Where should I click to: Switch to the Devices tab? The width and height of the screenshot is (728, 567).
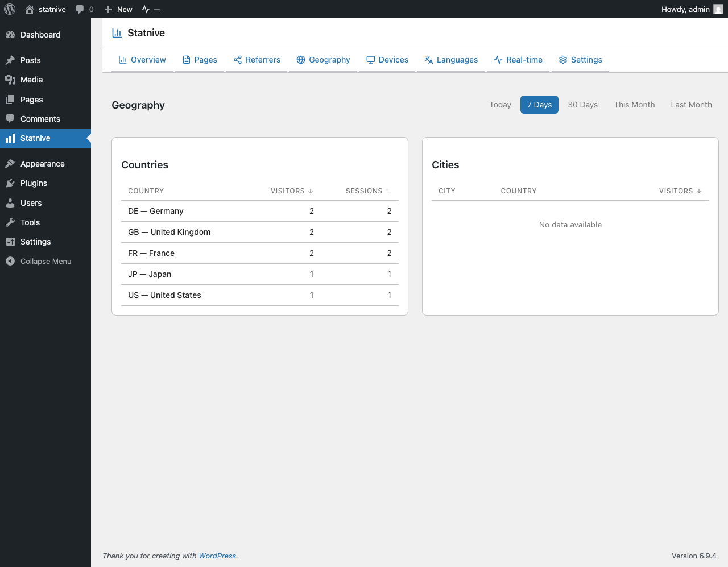click(387, 60)
